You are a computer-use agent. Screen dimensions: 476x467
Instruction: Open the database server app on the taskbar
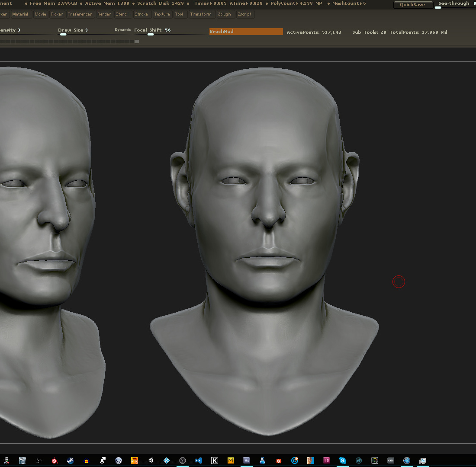pyautogui.click(x=6, y=461)
